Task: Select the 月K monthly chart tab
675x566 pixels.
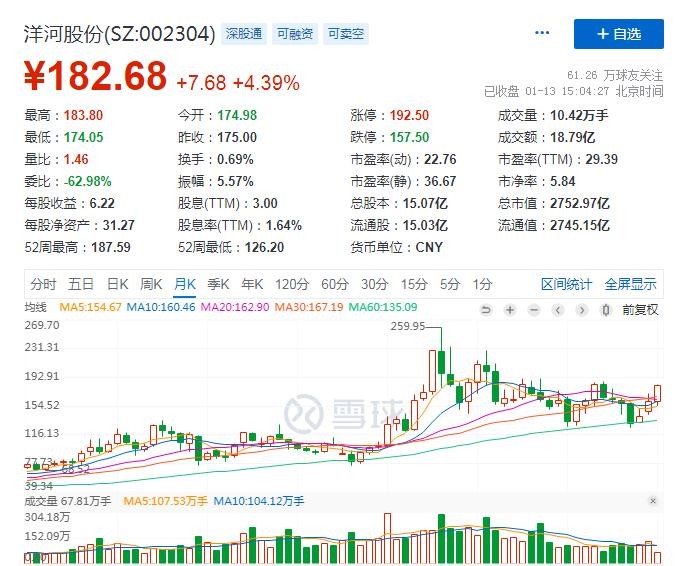Action: click(x=185, y=284)
